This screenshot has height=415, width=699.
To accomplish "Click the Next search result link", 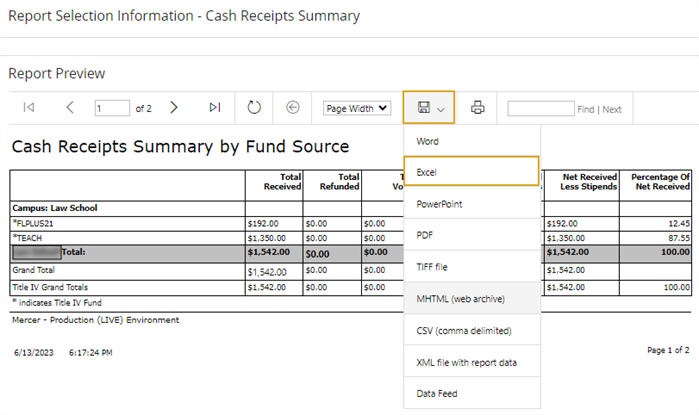I will pyautogui.click(x=611, y=109).
